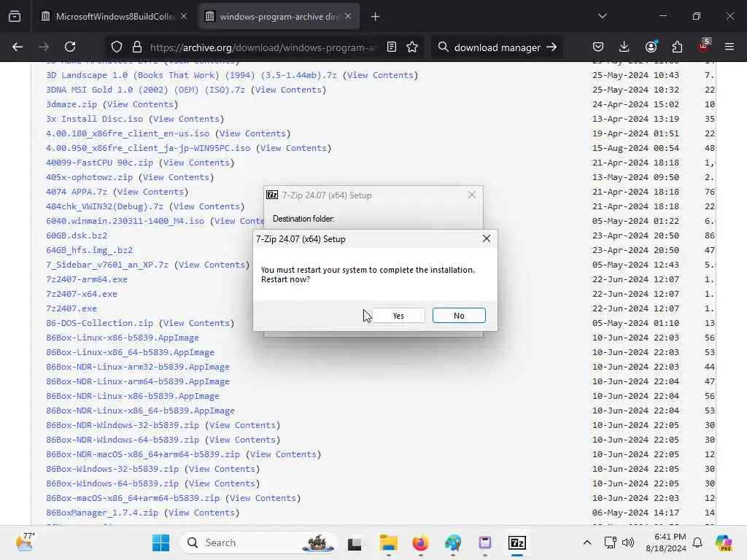Open the weather widget showing 77°
This screenshot has width=747, height=560.
[25, 542]
